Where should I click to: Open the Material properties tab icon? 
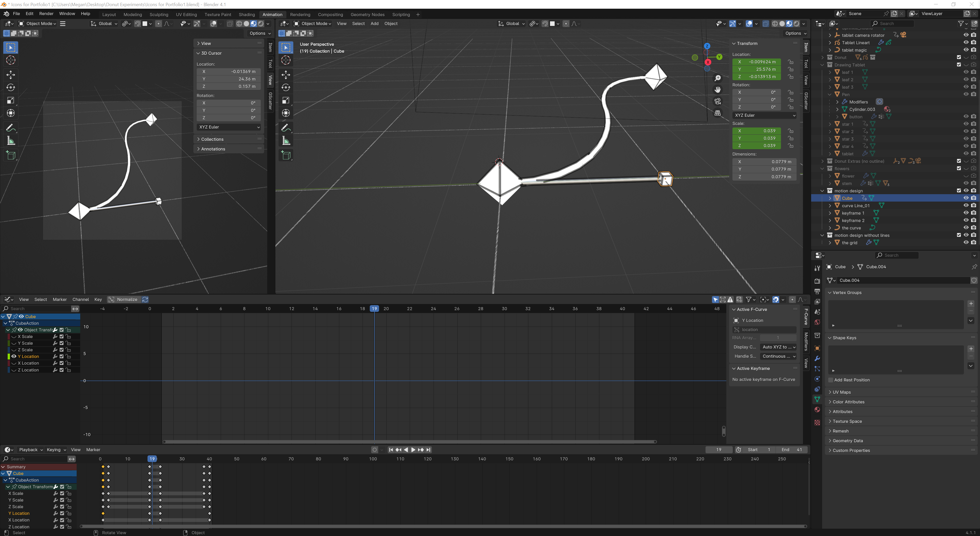pos(817,410)
